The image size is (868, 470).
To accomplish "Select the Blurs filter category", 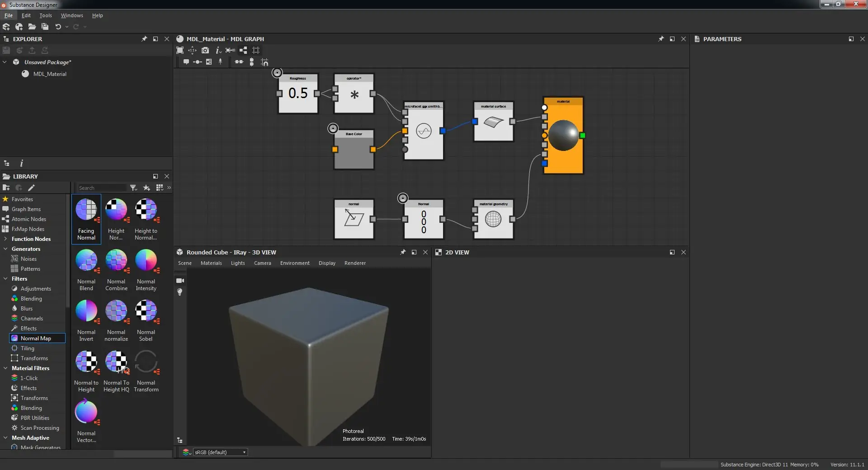I will [27, 309].
